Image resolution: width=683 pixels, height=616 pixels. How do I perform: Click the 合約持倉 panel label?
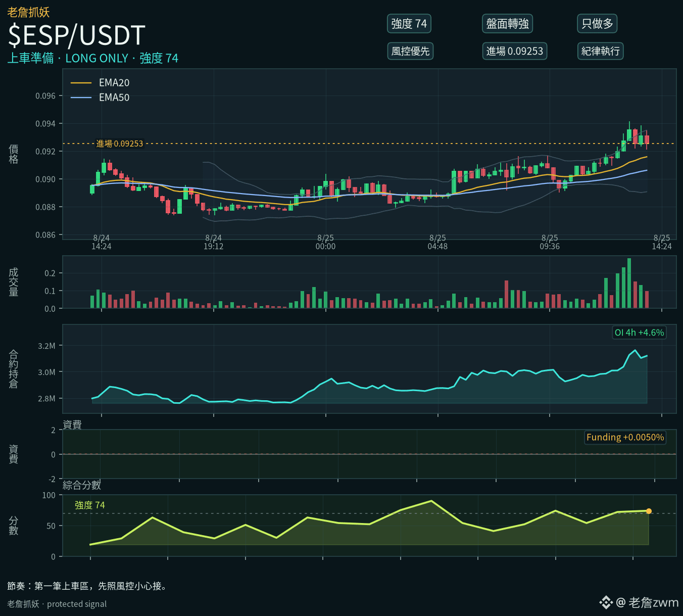(14, 369)
